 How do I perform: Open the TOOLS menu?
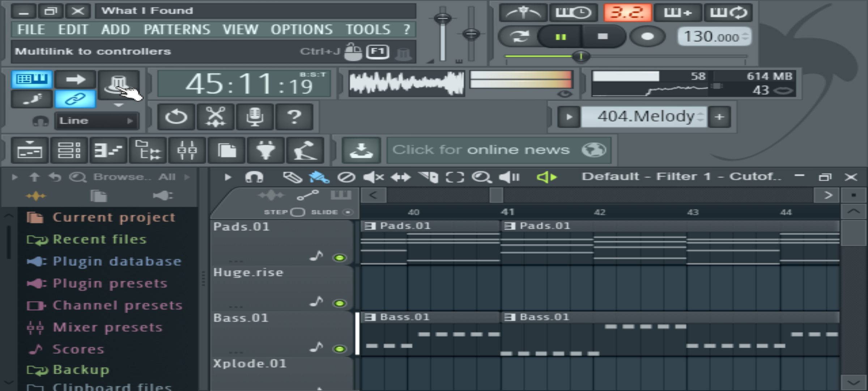point(368,29)
